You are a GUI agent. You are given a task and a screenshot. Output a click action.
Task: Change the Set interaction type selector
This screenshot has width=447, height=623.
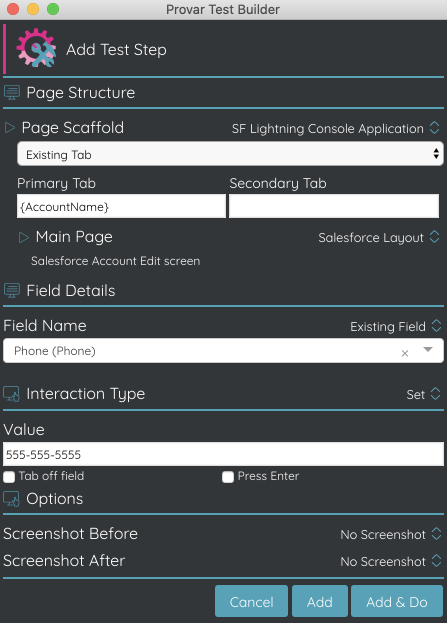point(424,394)
